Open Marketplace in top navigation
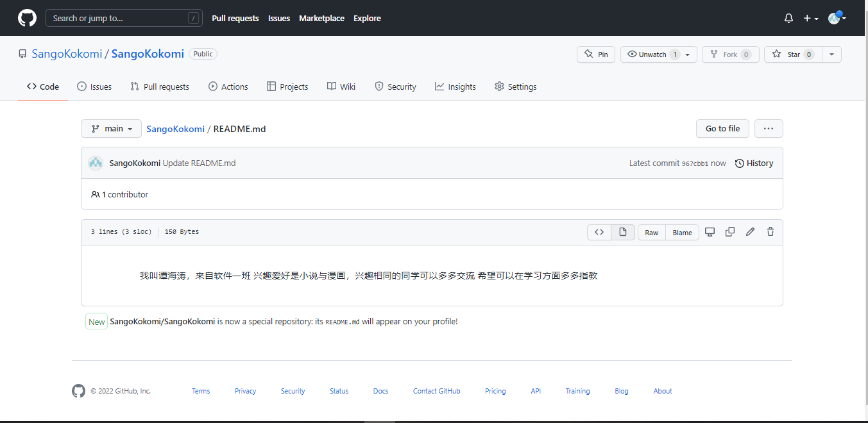The image size is (868, 423). (x=321, y=19)
